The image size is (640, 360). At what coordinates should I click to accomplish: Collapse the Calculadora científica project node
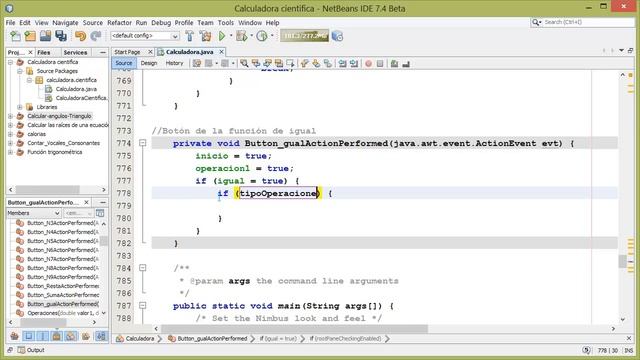pyautogui.click(x=11, y=62)
